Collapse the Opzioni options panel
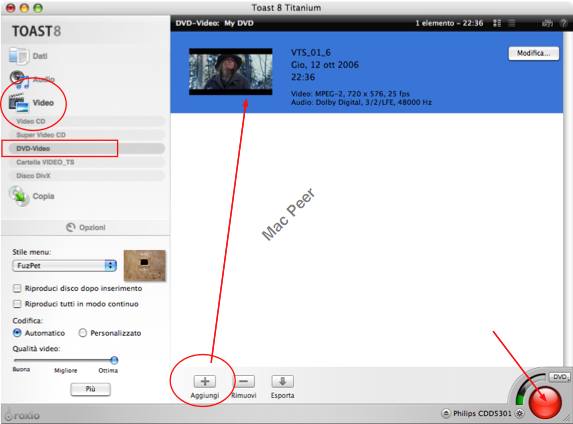The image size is (573, 424). point(86,227)
